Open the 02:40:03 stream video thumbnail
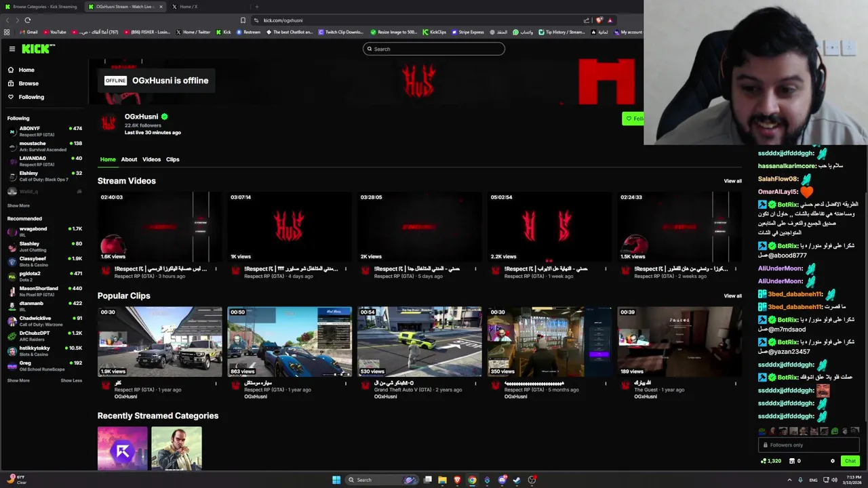The width and height of the screenshot is (868, 488). tap(160, 227)
